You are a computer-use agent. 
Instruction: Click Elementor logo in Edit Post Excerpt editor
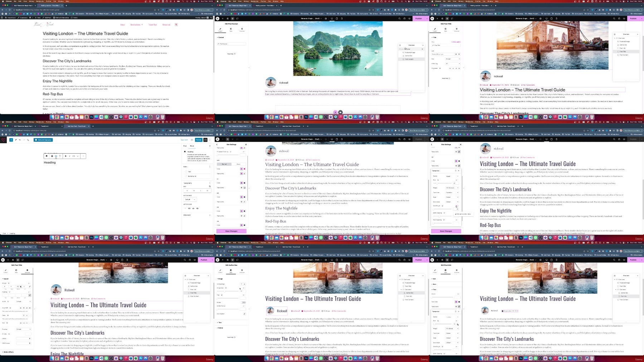coord(218,18)
